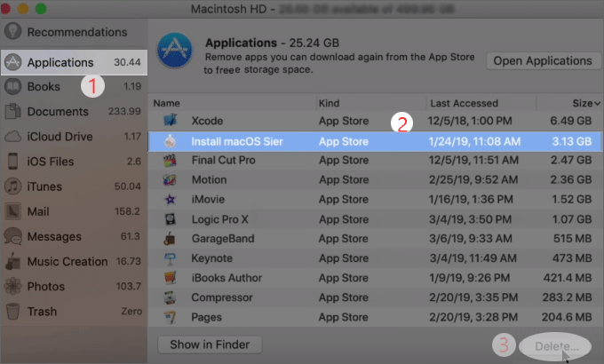Click the Open Applications button
604x364 pixels.
[x=543, y=61]
